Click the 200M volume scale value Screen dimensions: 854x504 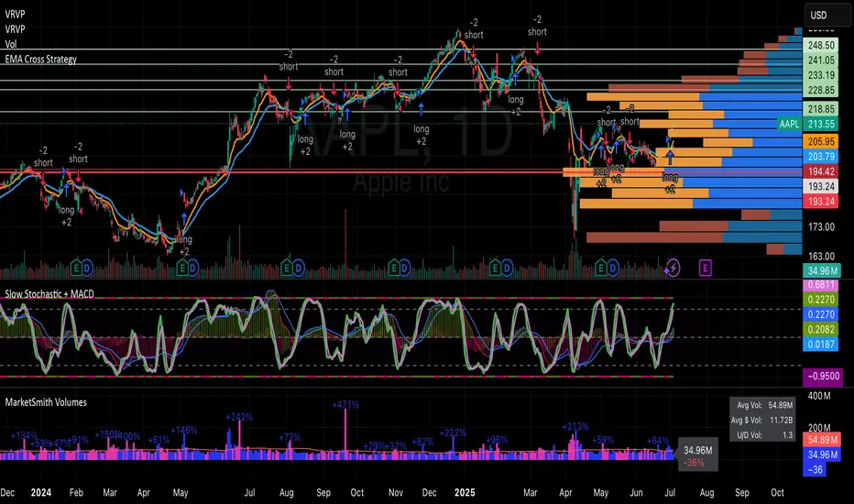click(x=818, y=428)
